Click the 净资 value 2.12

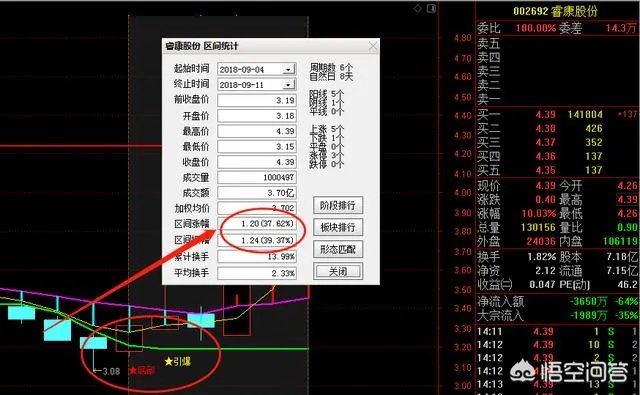coord(546,271)
